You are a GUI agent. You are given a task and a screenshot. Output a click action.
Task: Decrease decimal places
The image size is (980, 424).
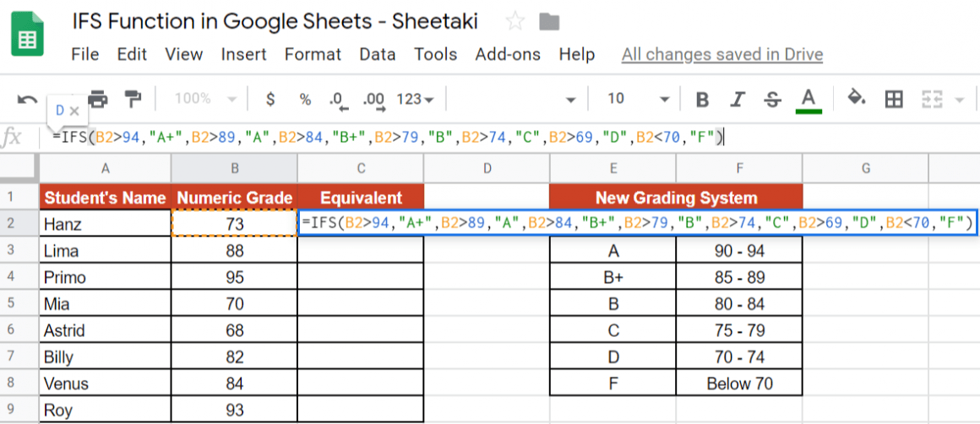(337, 100)
